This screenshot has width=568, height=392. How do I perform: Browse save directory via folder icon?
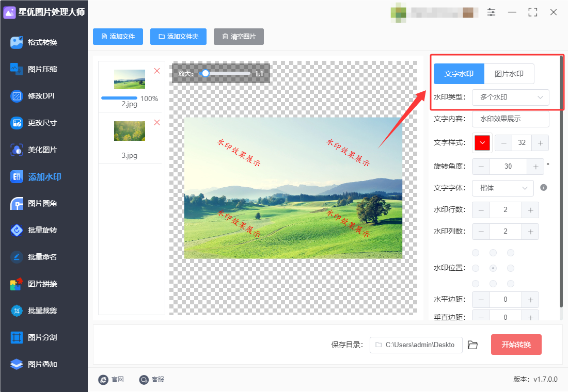pos(472,345)
